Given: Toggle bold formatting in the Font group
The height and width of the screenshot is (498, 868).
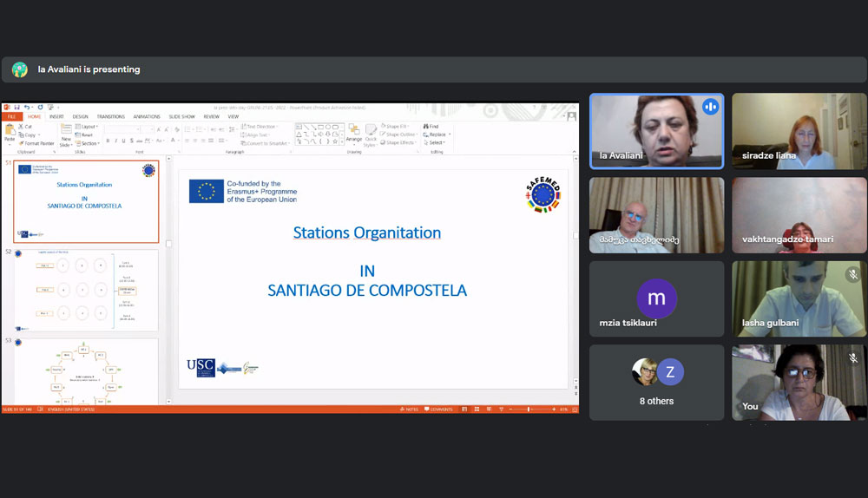Looking at the screenshot, I should tap(108, 141).
